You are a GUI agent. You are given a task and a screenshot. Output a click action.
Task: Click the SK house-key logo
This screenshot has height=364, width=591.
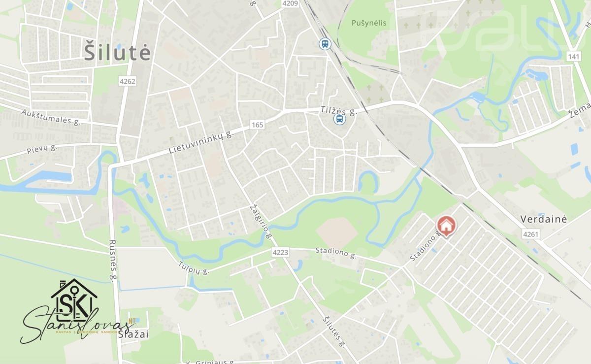(x=74, y=299)
